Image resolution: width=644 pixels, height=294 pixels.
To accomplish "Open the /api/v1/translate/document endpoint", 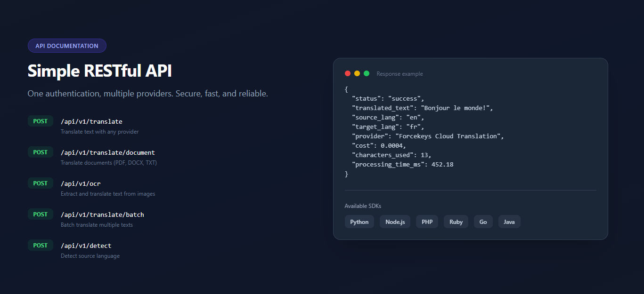I will 108,153.
